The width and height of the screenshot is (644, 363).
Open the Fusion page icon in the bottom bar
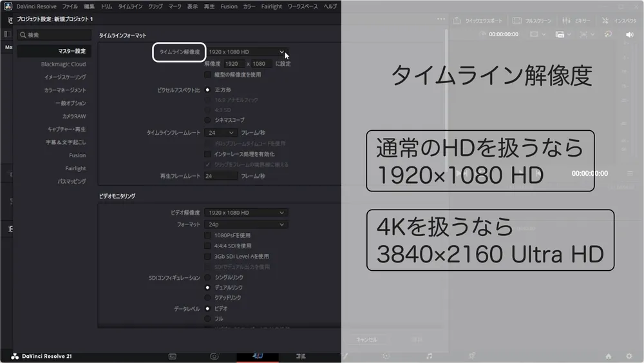point(344,357)
